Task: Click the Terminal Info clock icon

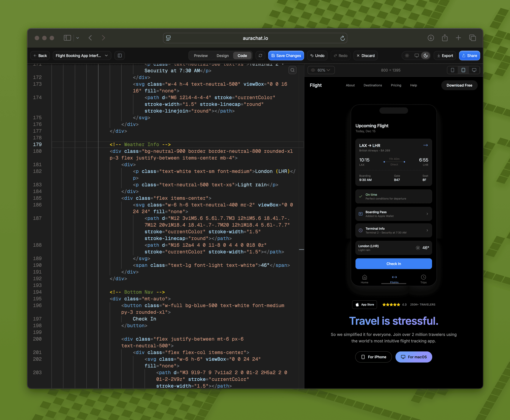Action: tap(361, 230)
